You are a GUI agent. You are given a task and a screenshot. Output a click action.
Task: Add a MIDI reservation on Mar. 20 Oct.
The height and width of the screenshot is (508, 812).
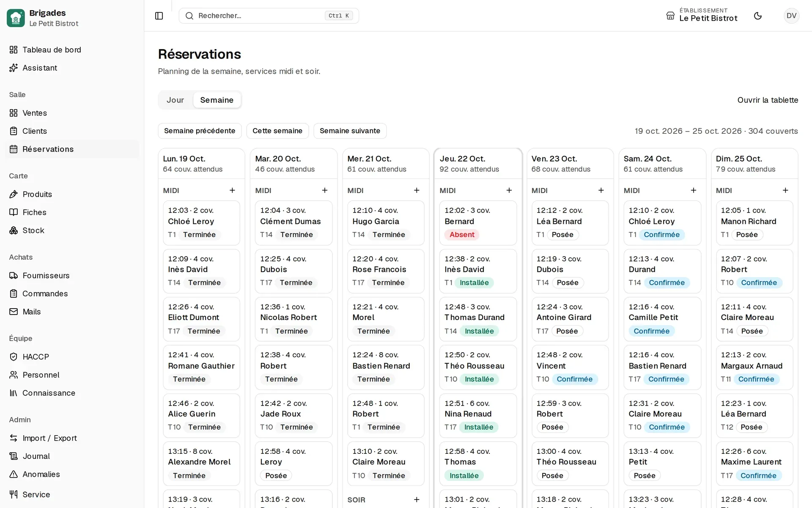coord(324,190)
